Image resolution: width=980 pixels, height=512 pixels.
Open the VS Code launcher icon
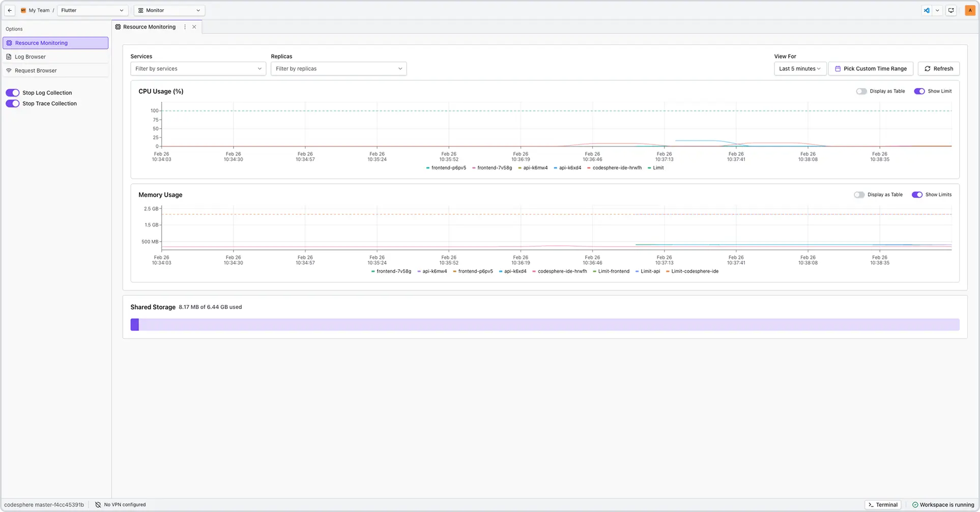tap(927, 10)
